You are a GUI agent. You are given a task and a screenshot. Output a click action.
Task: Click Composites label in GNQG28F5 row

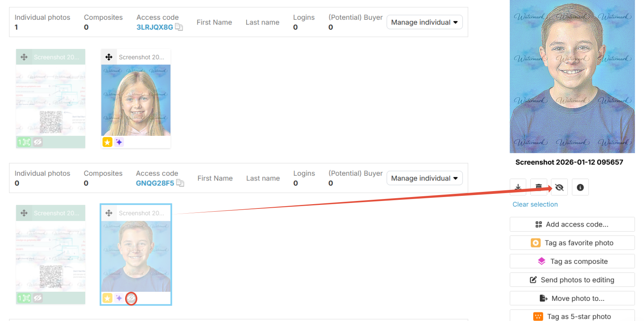pyautogui.click(x=103, y=173)
